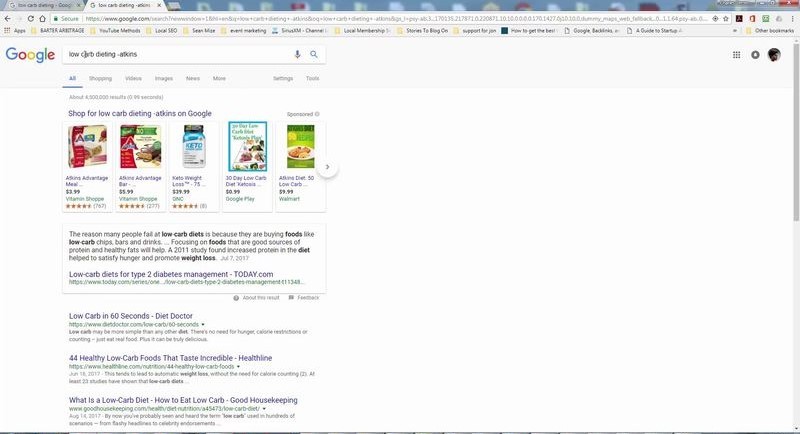This screenshot has width=800, height=434.
Task: Expand Diet Doctor result URL dropdown arrow
Action: 203,325
